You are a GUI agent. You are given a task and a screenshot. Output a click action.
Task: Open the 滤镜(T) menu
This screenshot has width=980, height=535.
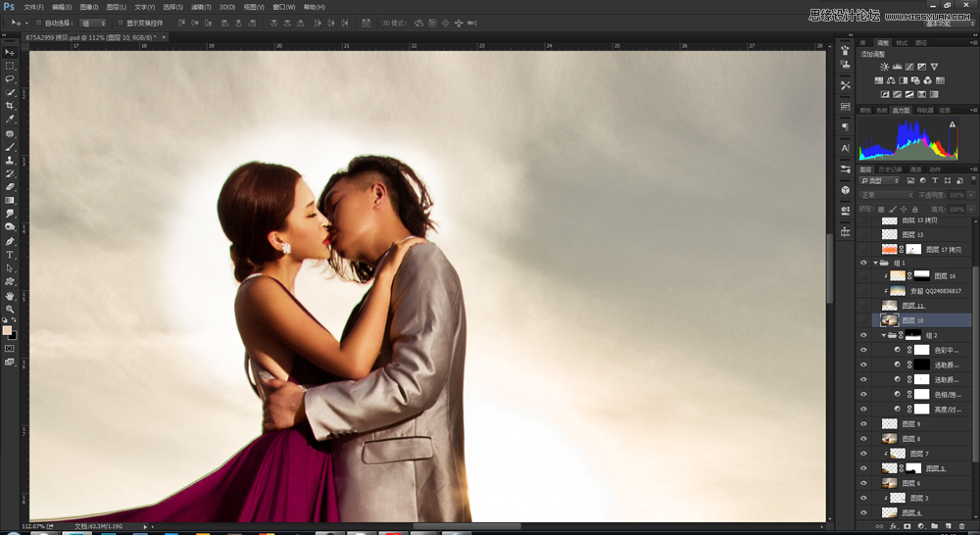[201, 7]
